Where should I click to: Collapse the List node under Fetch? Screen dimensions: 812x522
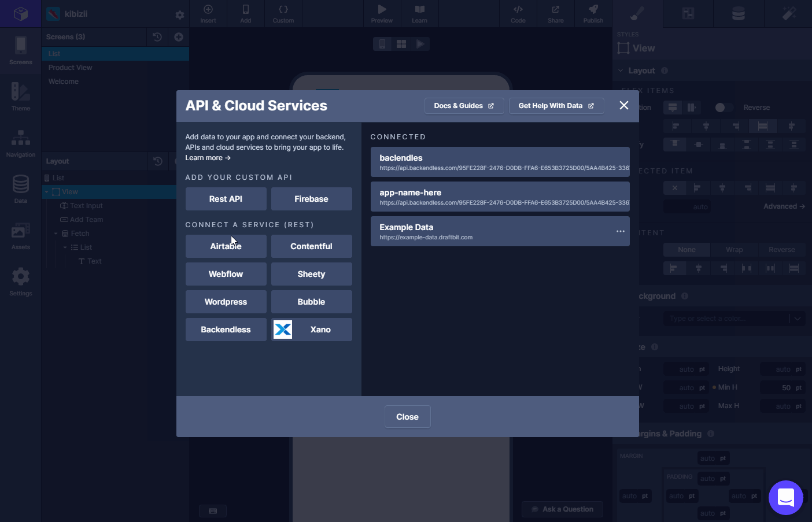coord(65,247)
